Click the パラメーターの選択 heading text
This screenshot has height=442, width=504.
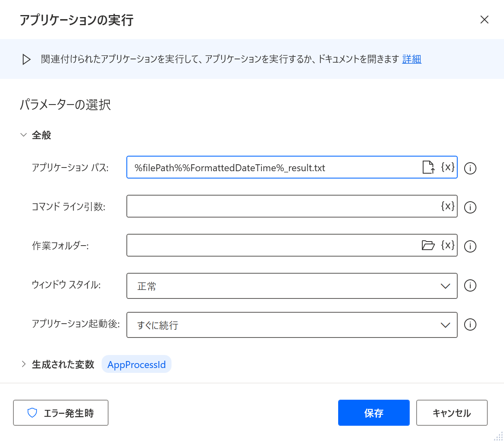pyautogui.click(x=65, y=105)
